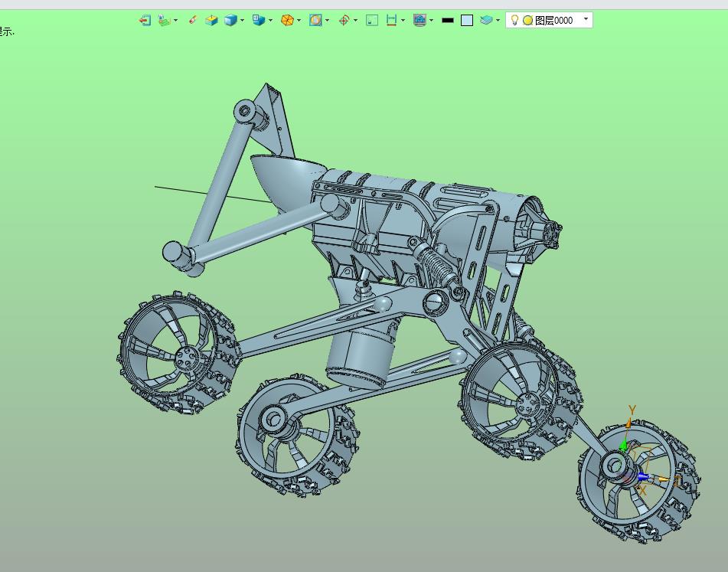Screen dimensions: 728x572
Task: Open dropdown beside the red crosshair icon
Action: coord(356,21)
